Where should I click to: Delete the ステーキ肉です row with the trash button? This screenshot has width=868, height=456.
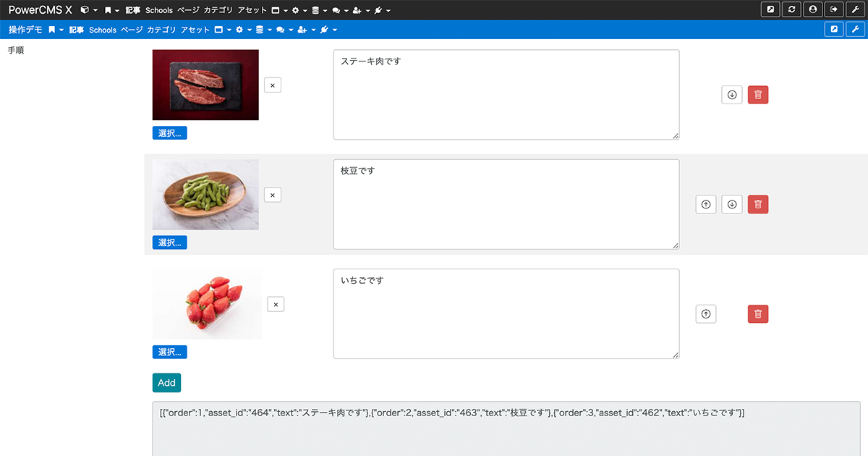pyautogui.click(x=758, y=95)
